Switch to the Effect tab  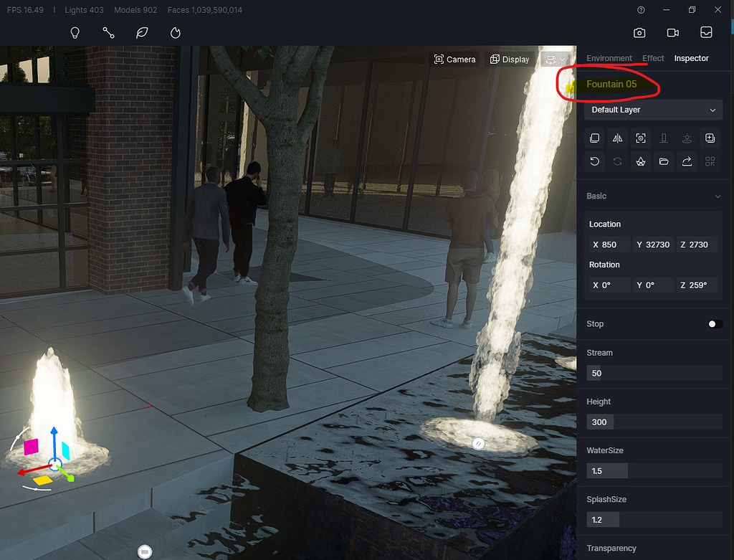click(x=653, y=58)
